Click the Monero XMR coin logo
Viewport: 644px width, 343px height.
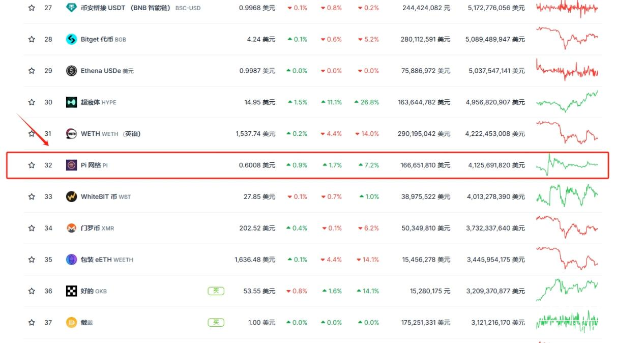72,228
